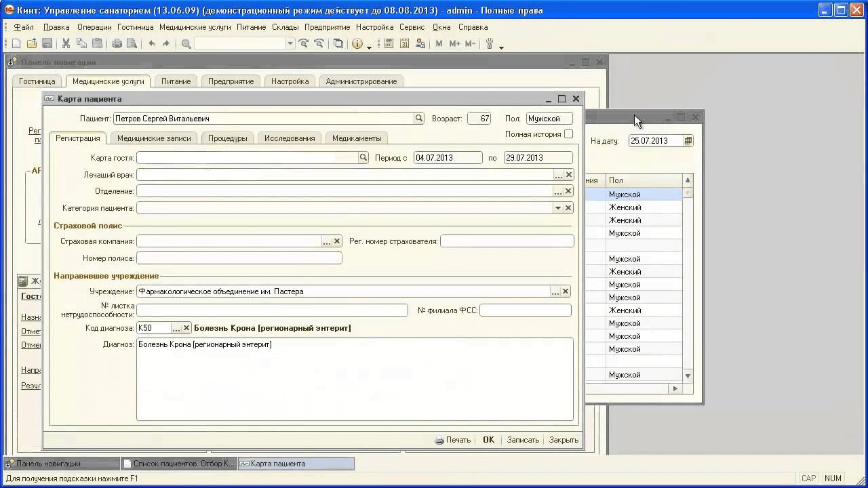868x488 pixels.
Task: Click the M- memory toolbar button
Action: tap(470, 43)
